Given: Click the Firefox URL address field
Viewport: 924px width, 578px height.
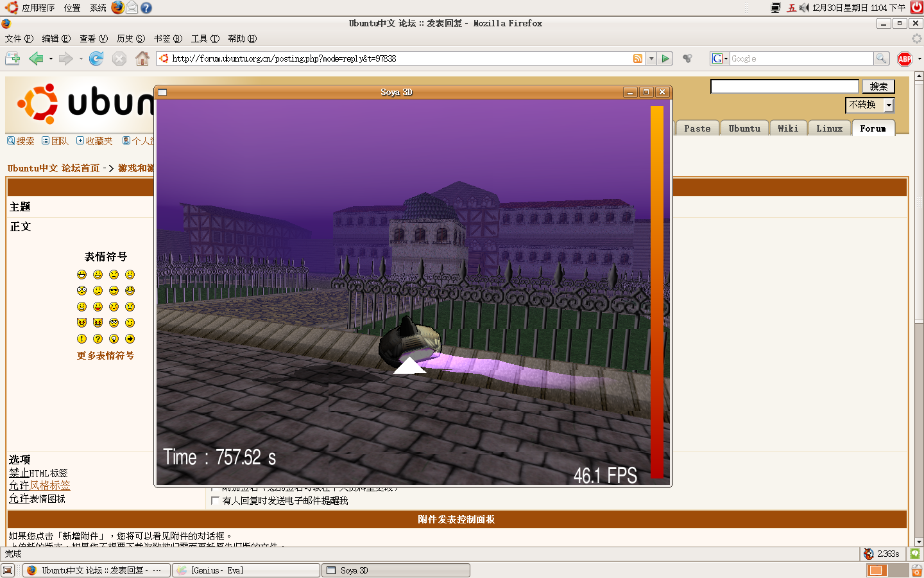Looking at the screenshot, I should point(401,58).
